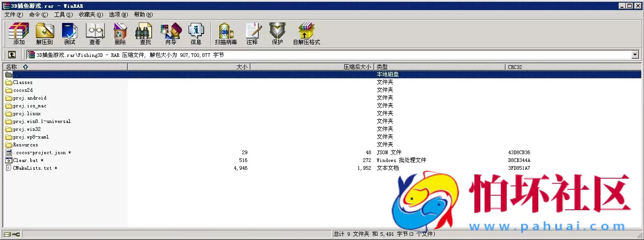Sort by Packed Size (压缩后大小) header
The height and width of the screenshot is (240, 644).
coord(312,67)
